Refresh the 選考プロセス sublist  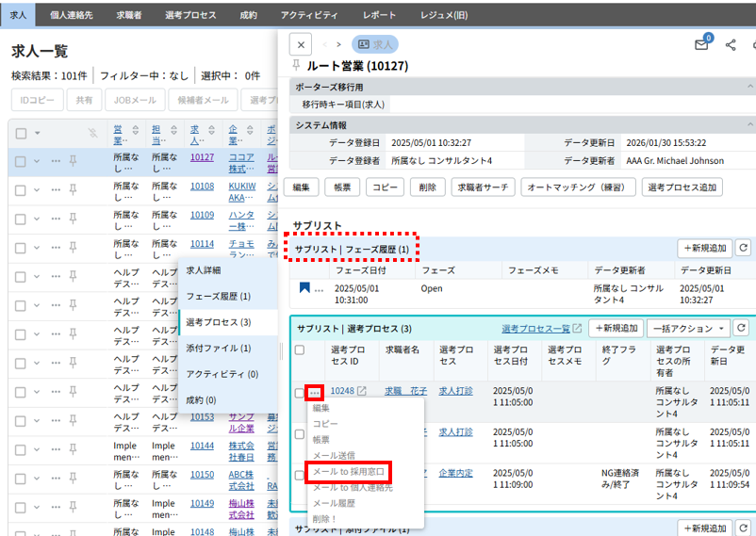click(x=742, y=328)
